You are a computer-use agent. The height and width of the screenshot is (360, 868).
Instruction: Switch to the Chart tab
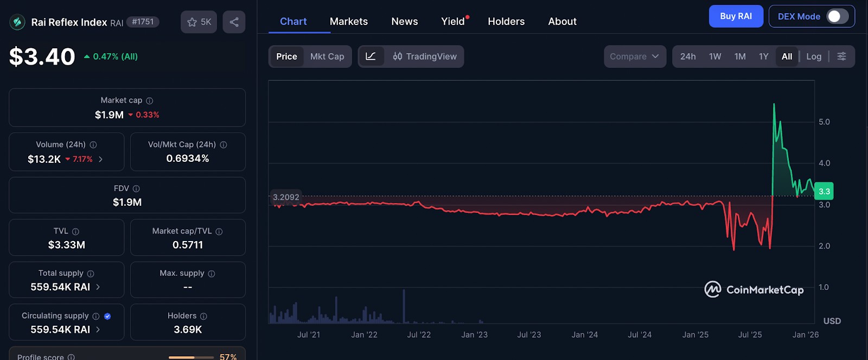click(293, 21)
